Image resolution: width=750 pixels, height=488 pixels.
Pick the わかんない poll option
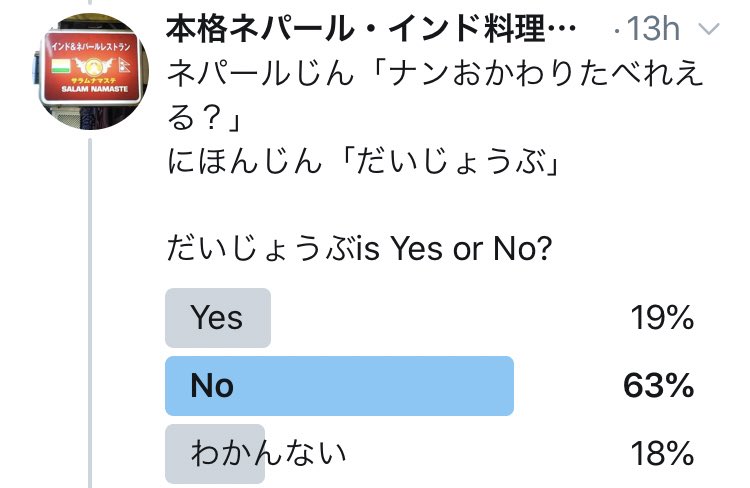[268, 453]
